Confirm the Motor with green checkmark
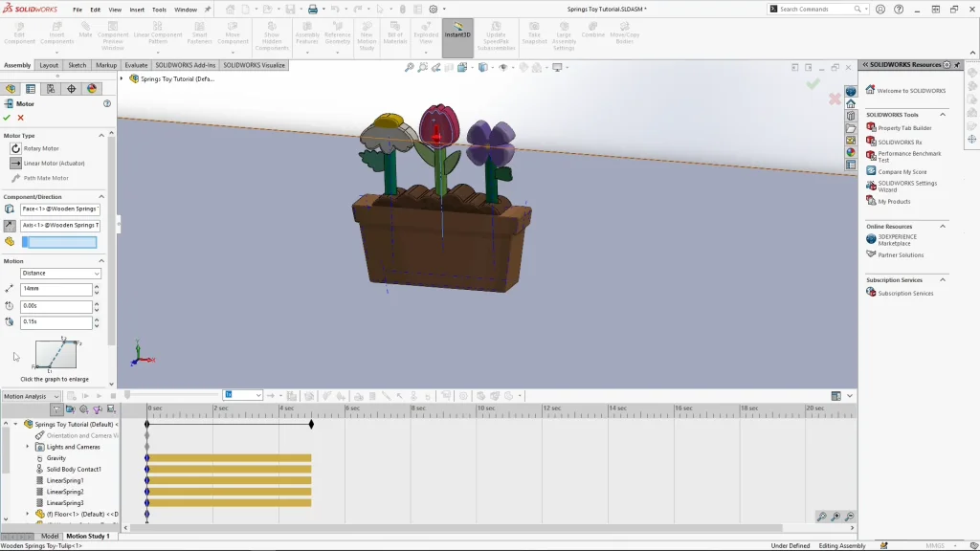This screenshot has width=980, height=551. pos(7,118)
